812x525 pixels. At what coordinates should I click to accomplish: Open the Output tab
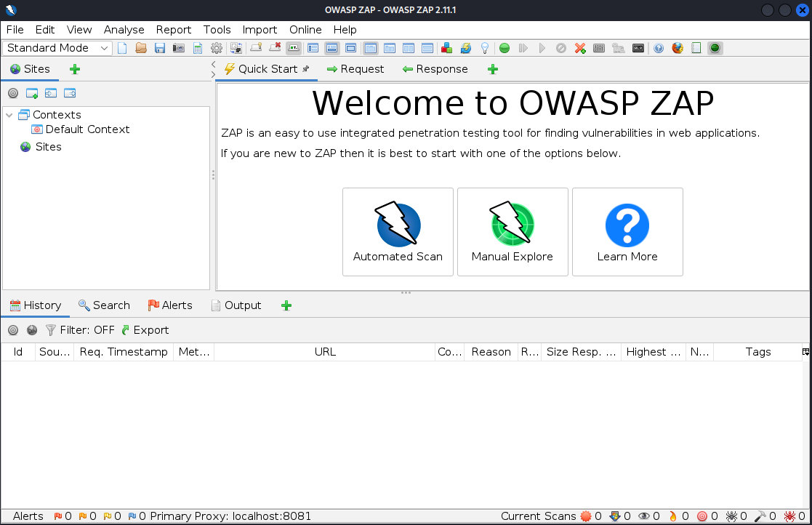click(236, 305)
